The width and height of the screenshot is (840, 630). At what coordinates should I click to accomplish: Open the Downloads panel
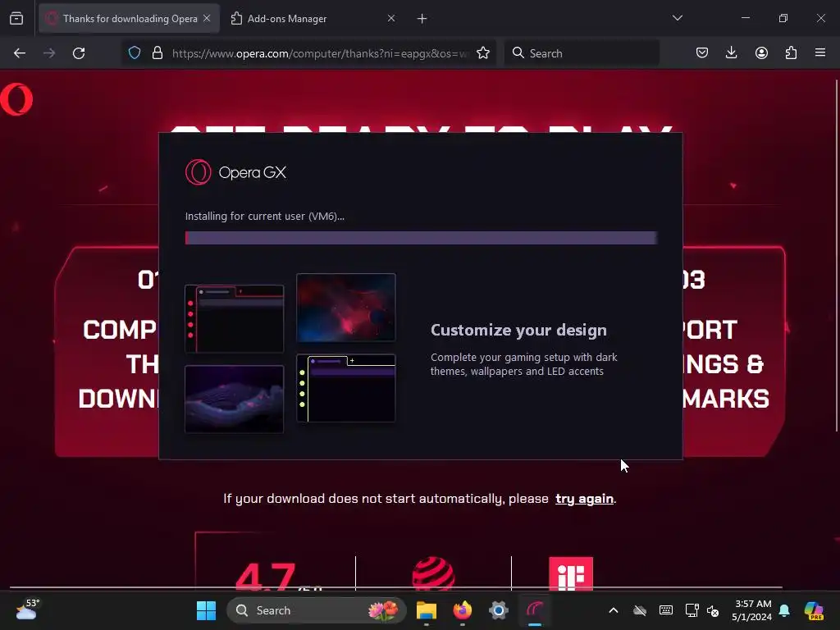(731, 53)
